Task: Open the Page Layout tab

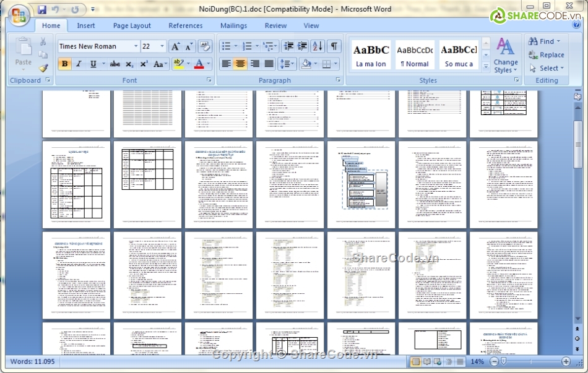Action: tap(132, 25)
